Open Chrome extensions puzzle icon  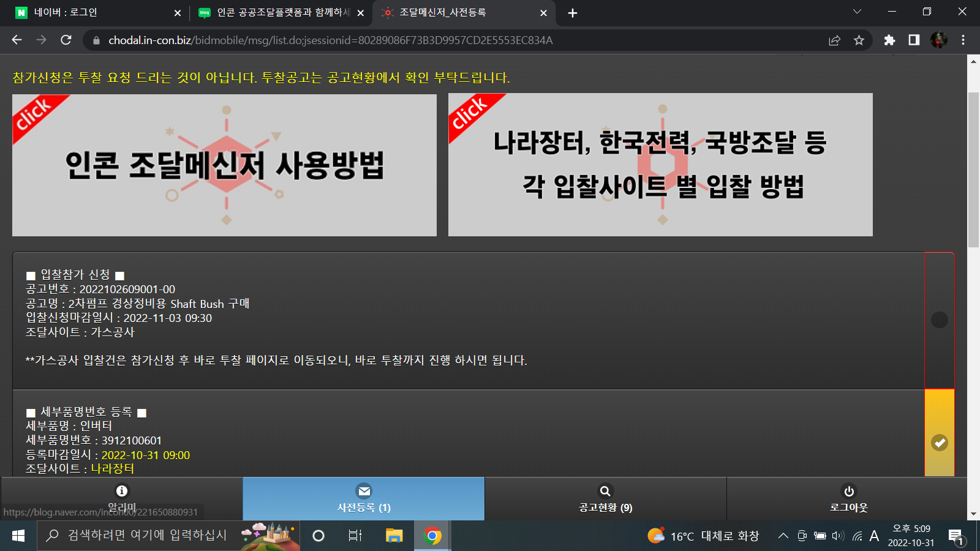pos(889,40)
